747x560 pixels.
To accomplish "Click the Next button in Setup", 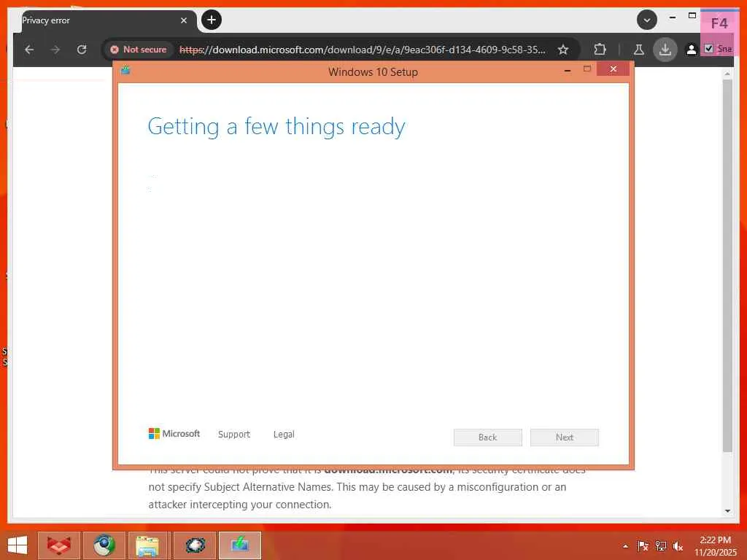I will 565,437.
